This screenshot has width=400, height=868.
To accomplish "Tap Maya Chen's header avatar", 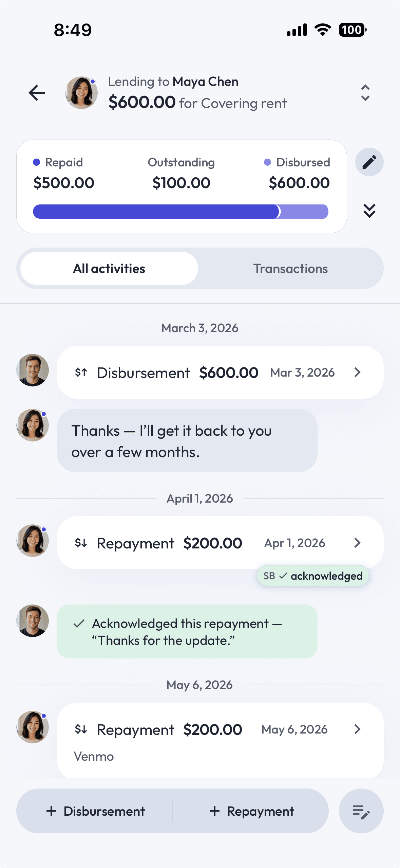I will (x=81, y=92).
